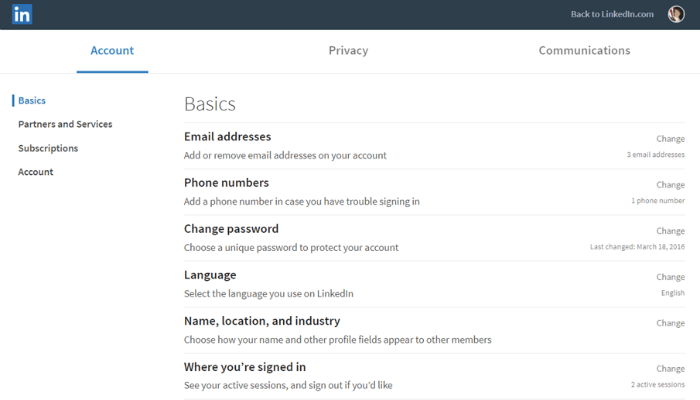Select Basics in the sidebar
Viewport: 700px width, 400px height.
(x=32, y=100)
